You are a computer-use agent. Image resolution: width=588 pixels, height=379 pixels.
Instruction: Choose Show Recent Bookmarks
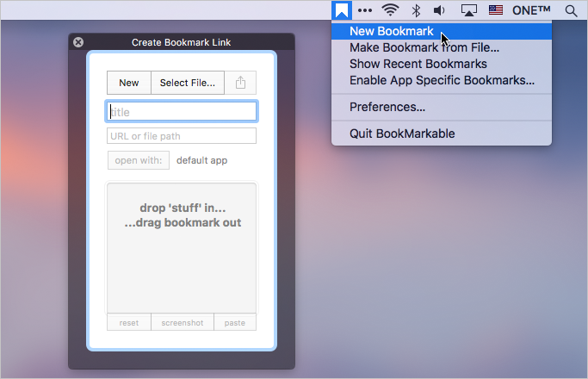442,64
